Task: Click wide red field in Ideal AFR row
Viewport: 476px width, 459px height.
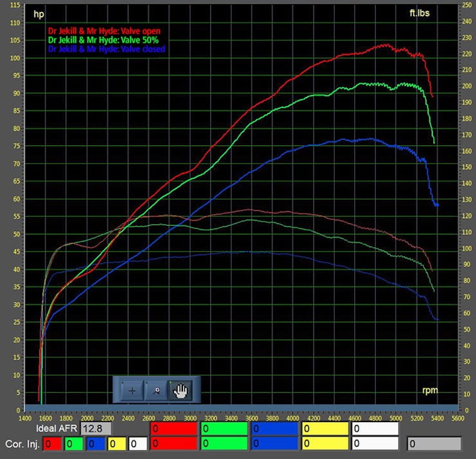Action: (x=174, y=428)
